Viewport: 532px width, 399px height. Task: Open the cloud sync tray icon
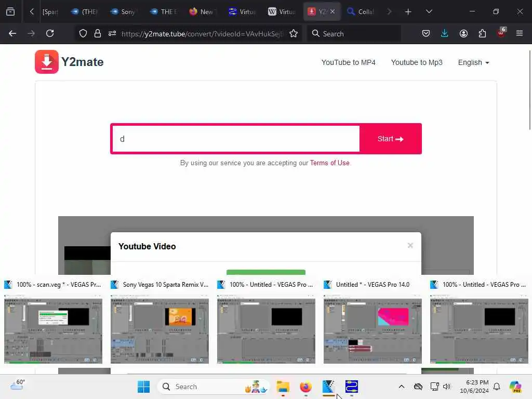pyautogui.click(x=418, y=387)
